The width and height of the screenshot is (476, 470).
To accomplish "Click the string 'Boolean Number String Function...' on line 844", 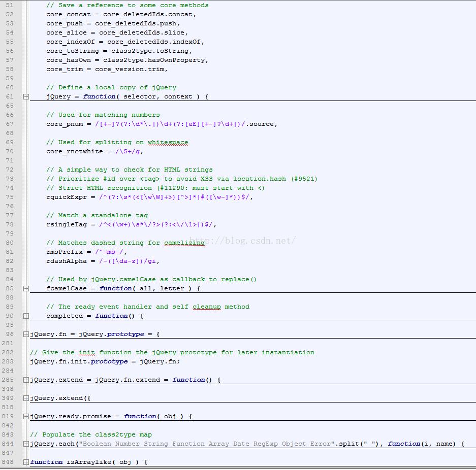I will click(x=207, y=444).
